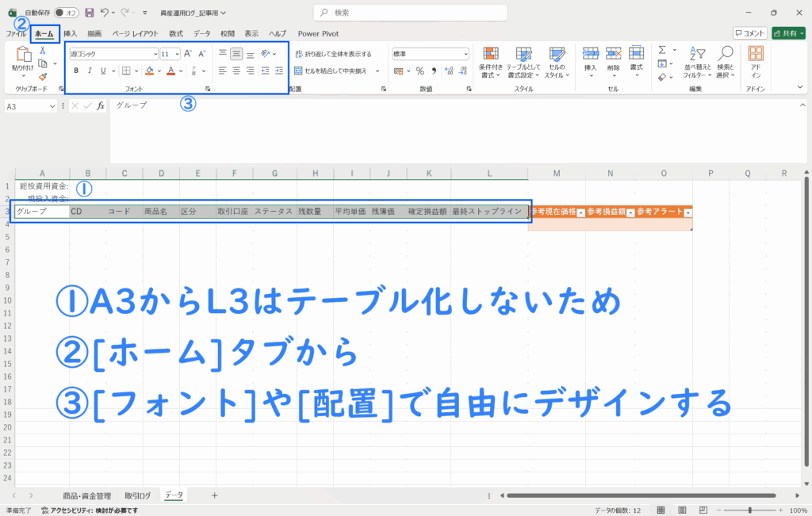Click the Format Painter brush icon
The height and width of the screenshot is (516, 812).
(43, 77)
